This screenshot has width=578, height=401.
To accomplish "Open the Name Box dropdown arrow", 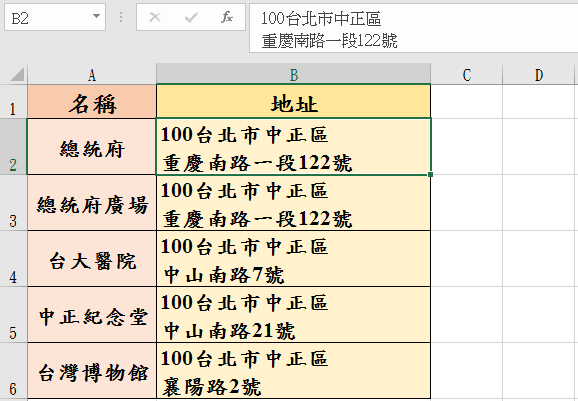I will click(x=96, y=17).
